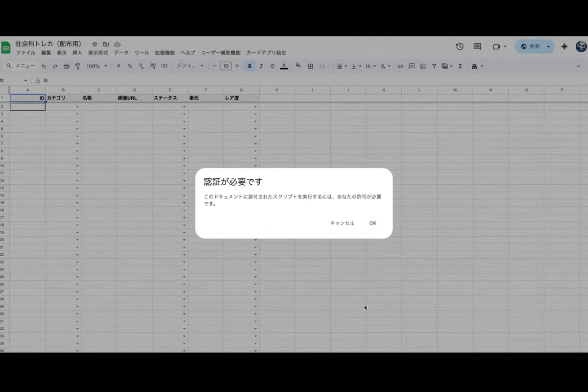Open the ファイル menu
588x392 pixels.
pos(25,53)
